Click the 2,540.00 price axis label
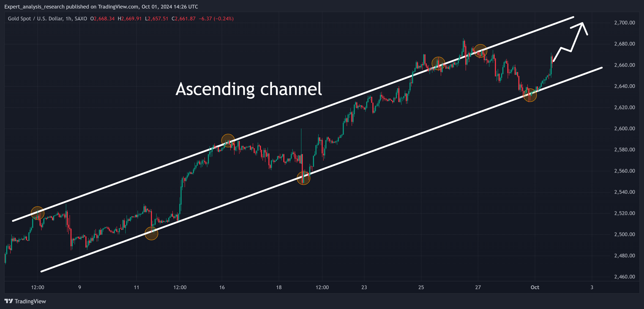Screen dimensions: 644x309 click(x=624, y=192)
